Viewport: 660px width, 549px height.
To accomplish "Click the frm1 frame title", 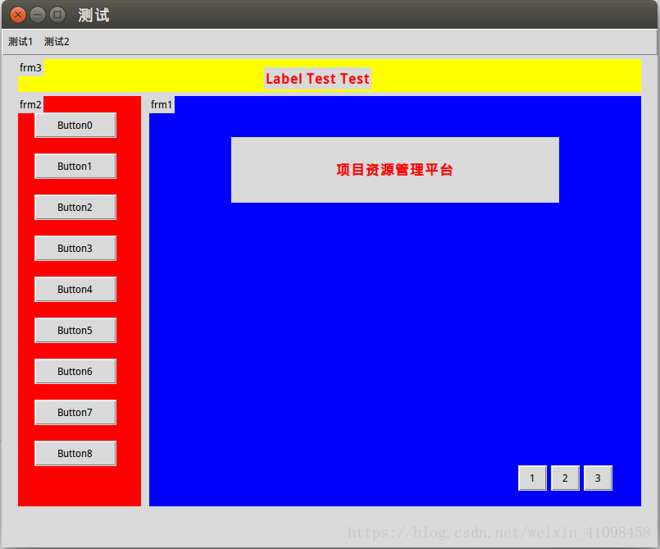I will coord(162,104).
